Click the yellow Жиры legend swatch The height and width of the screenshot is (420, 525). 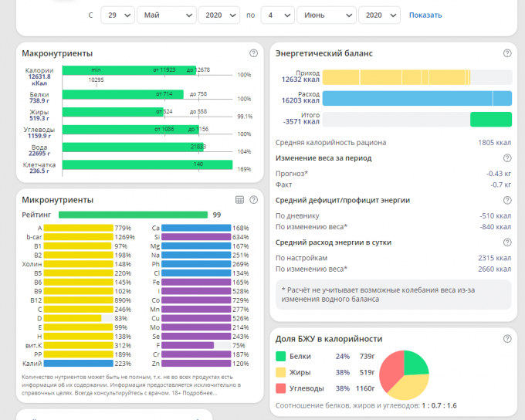[282, 371]
